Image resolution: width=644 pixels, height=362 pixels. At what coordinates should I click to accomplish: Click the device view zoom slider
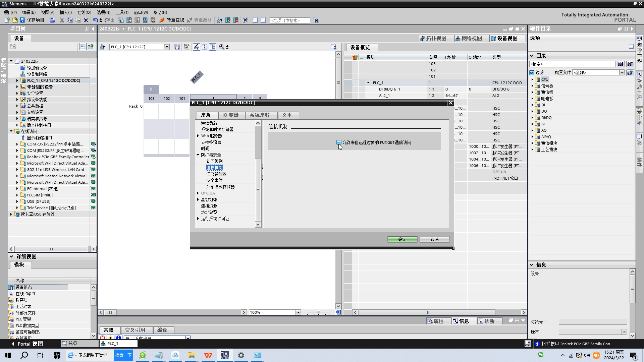pos(318,312)
